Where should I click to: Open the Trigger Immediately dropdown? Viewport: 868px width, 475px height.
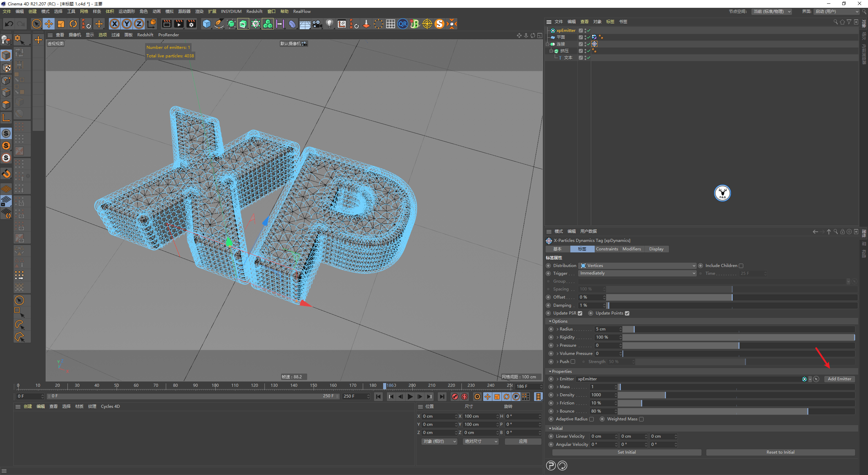[x=637, y=273]
